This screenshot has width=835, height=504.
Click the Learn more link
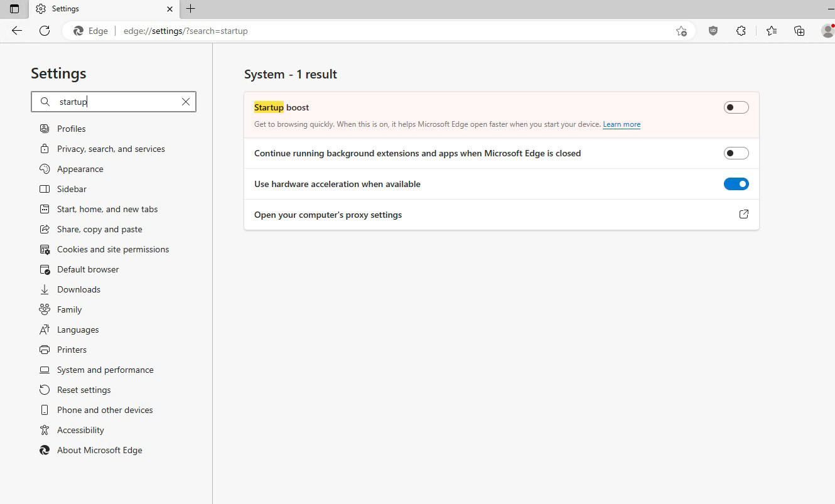click(x=622, y=124)
